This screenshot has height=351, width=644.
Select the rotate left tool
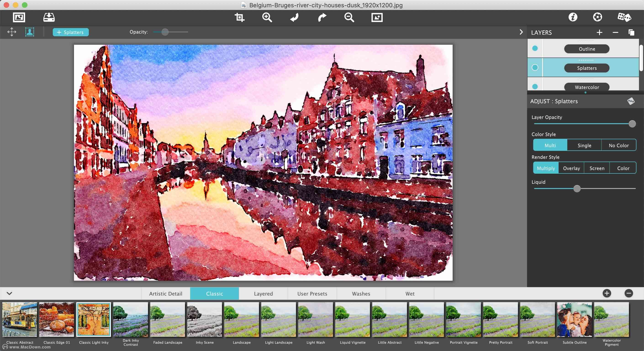pyautogui.click(x=295, y=17)
